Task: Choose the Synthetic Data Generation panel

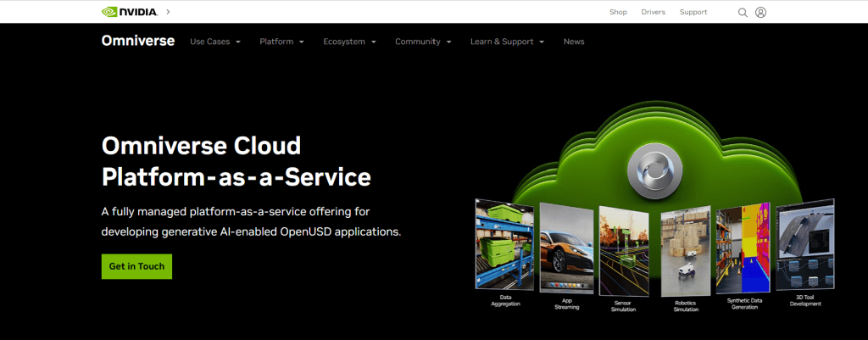Action: click(743, 249)
